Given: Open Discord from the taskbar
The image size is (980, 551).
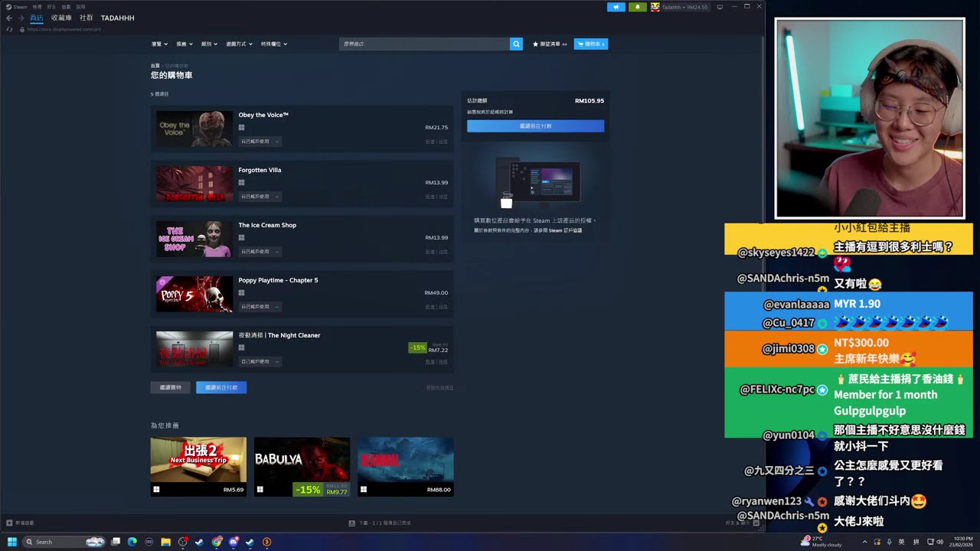Looking at the screenshot, I should pos(234,542).
